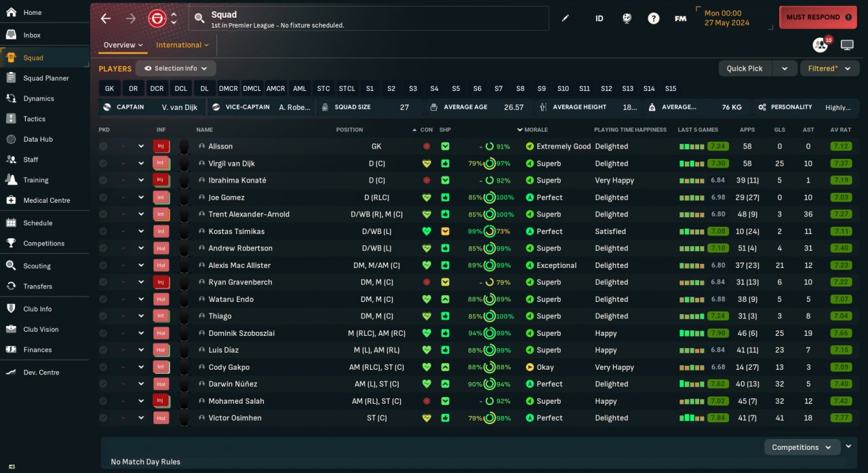The height and width of the screenshot is (473, 868).
Task: Open the Data Hub icon
Action: click(x=11, y=139)
